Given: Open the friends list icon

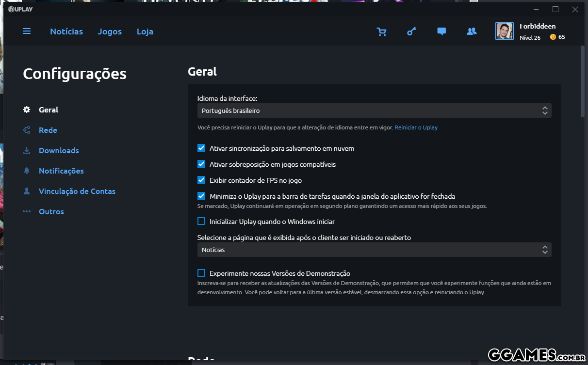Looking at the screenshot, I should pyautogui.click(x=471, y=32).
